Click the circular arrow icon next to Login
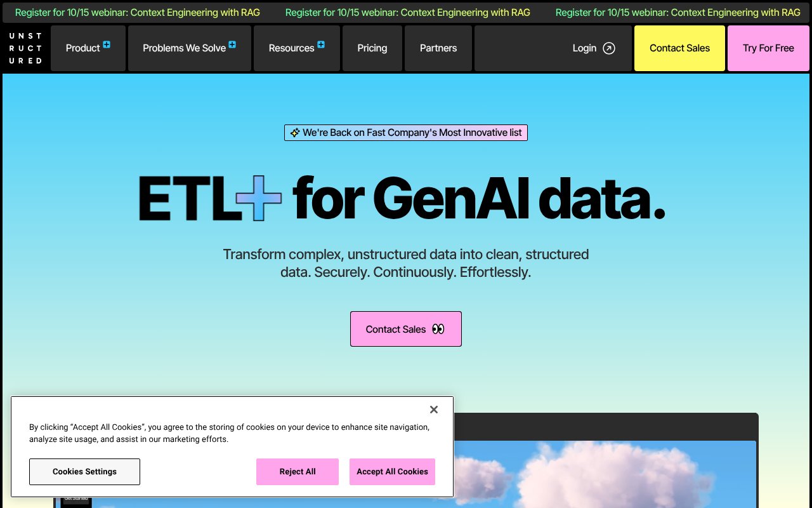The height and width of the screenshot is (508, 812). 608,48
